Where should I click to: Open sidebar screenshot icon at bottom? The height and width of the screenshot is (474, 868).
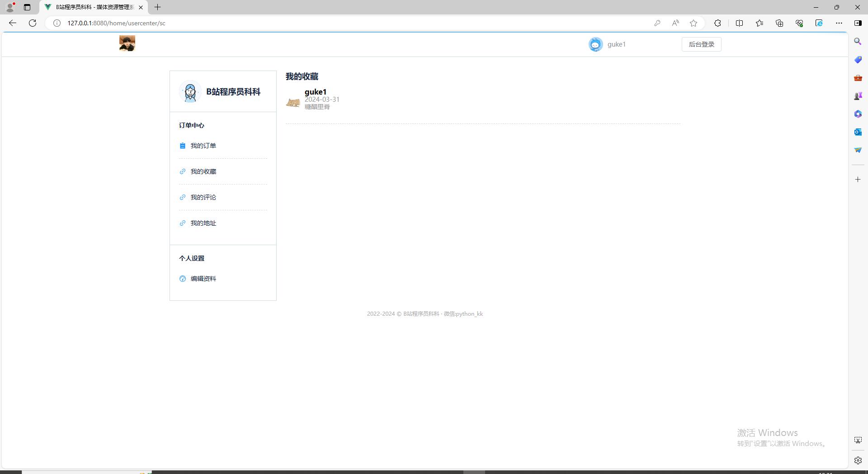tap(858, 440)
